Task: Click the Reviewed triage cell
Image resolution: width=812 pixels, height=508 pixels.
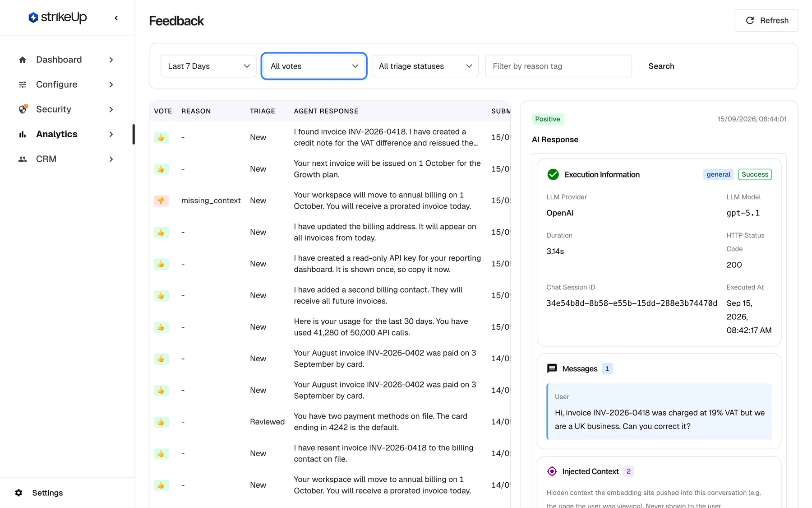Action: coord(268,422)
